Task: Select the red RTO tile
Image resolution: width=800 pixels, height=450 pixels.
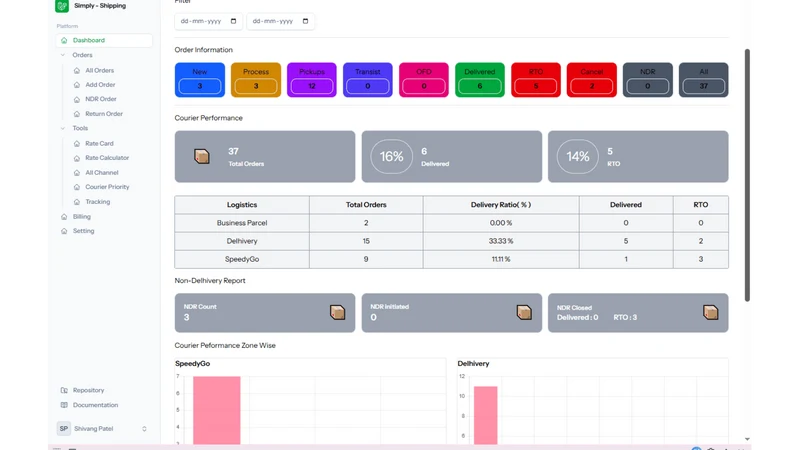Action: [x=536, y=80]
